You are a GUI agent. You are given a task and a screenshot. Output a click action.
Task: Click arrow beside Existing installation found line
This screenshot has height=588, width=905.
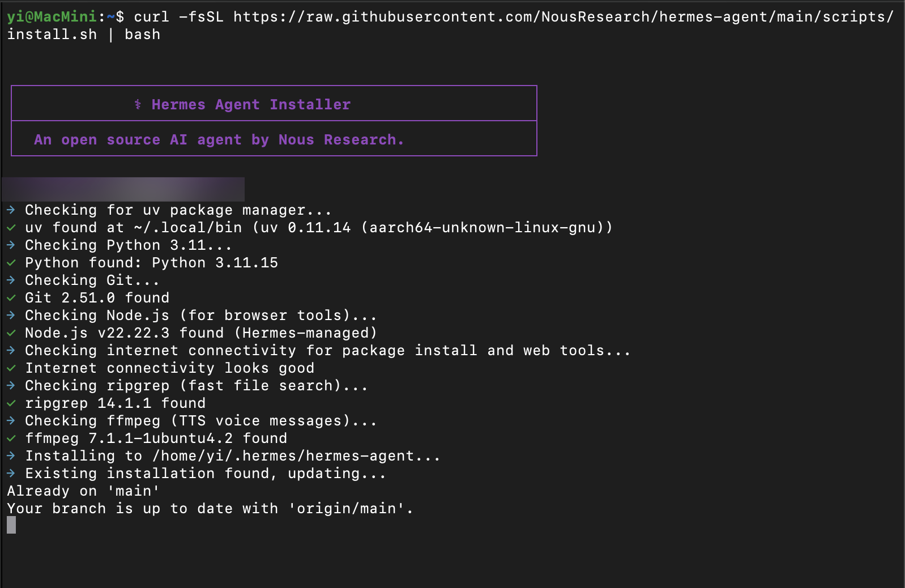[x=11, y=474]
